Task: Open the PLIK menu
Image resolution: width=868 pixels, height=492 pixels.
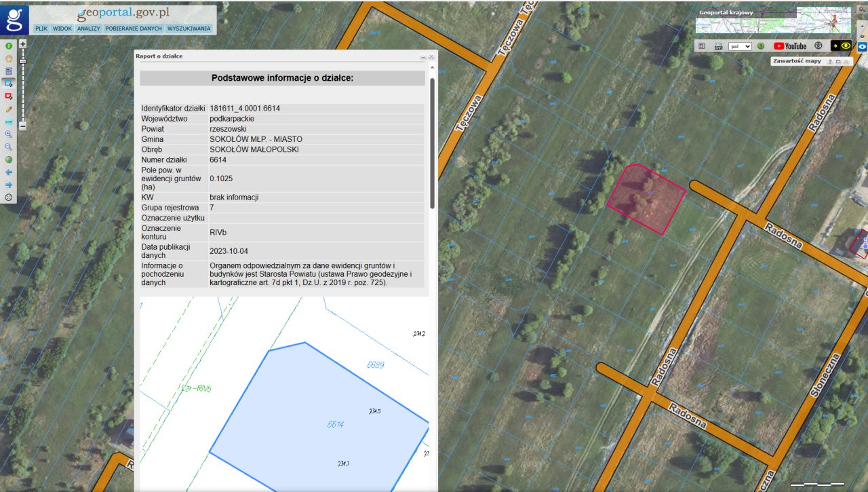Action: point(41,29)
